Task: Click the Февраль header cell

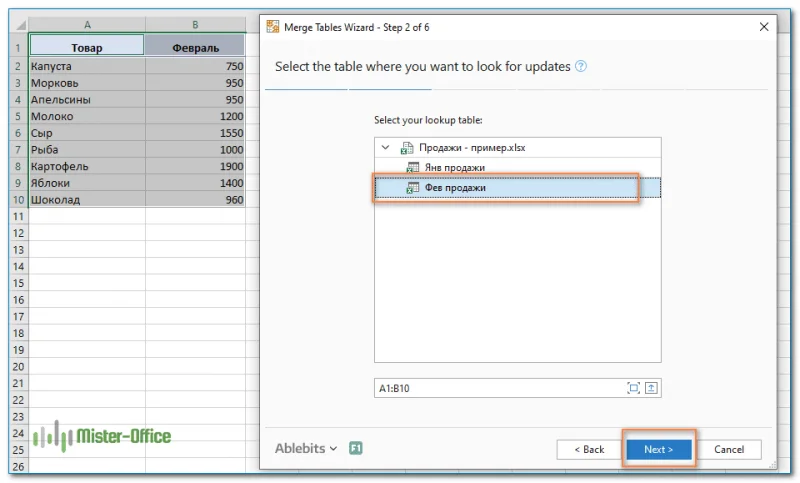Action: click(x=195, y=46)
